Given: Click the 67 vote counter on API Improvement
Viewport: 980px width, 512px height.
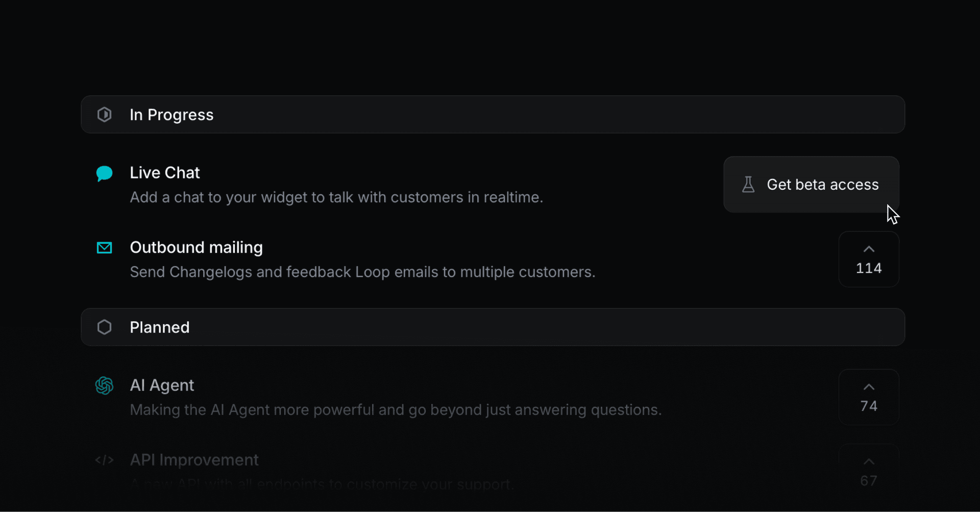Looking at the screenshot, I should (x=868, y=480).
